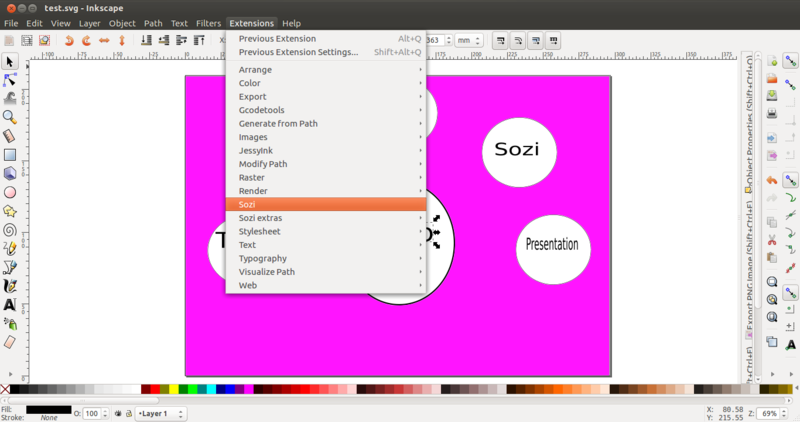
Task: Expand the Export submenu
Action: 326,96
